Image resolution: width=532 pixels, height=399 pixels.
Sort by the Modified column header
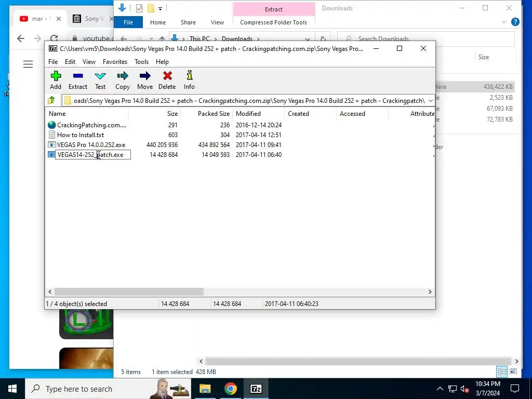point(259,114)
